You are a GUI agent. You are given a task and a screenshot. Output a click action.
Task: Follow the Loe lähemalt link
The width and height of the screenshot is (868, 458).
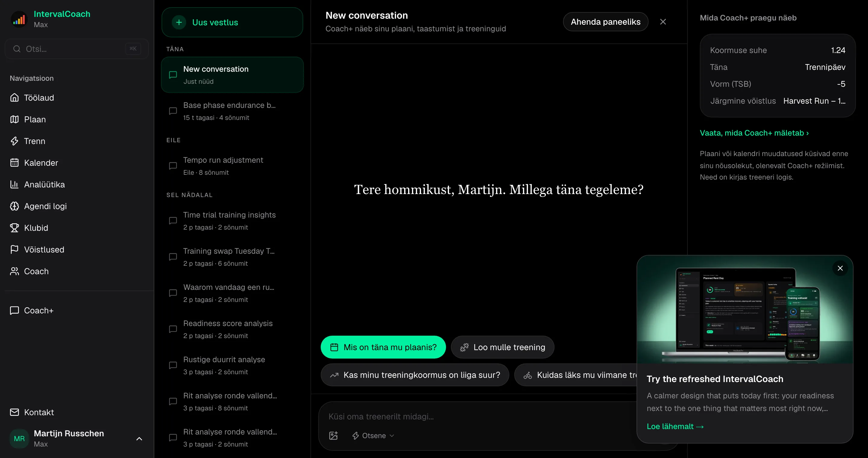click(x=675, y=426)
